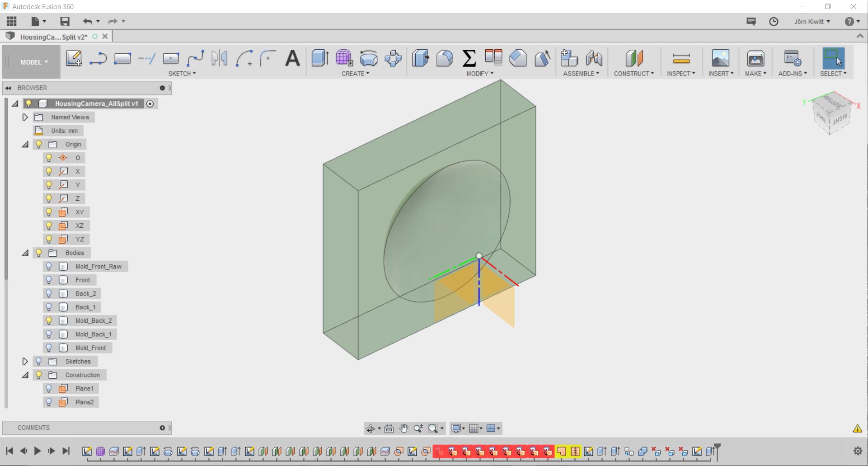868x466 pixels.
Task: Open the Measure tool under Inspect
Action: (x=681, y=58)
